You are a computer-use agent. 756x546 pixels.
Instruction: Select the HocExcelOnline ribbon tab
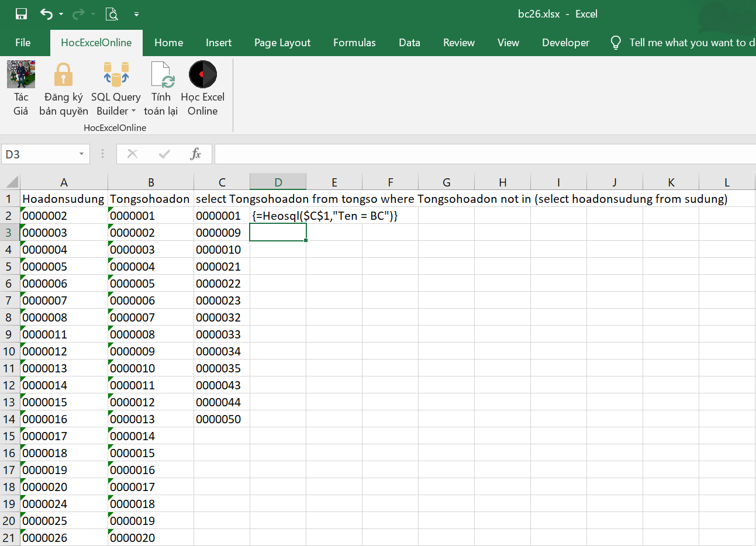96,43
